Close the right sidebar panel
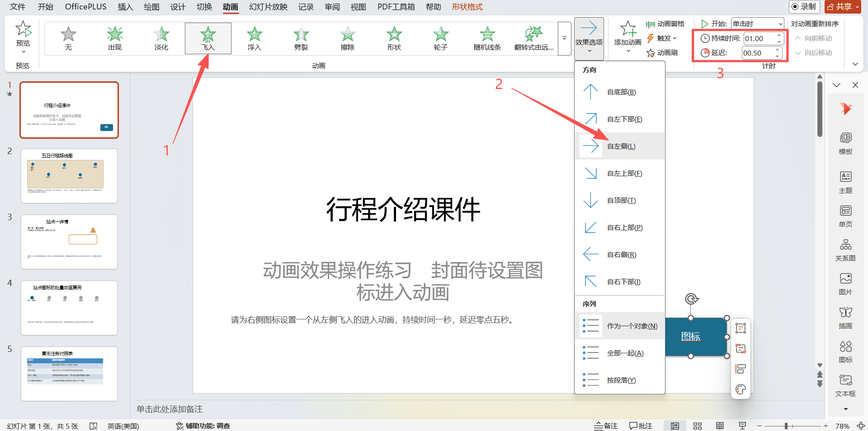This screenshot has height=431, width=868. 855,85
